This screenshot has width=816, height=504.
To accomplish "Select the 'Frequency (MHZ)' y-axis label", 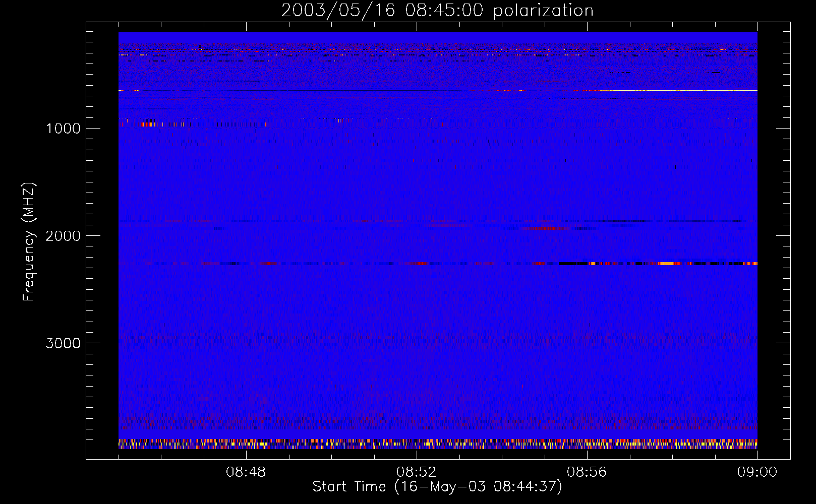I will click(x=29, y=242).
